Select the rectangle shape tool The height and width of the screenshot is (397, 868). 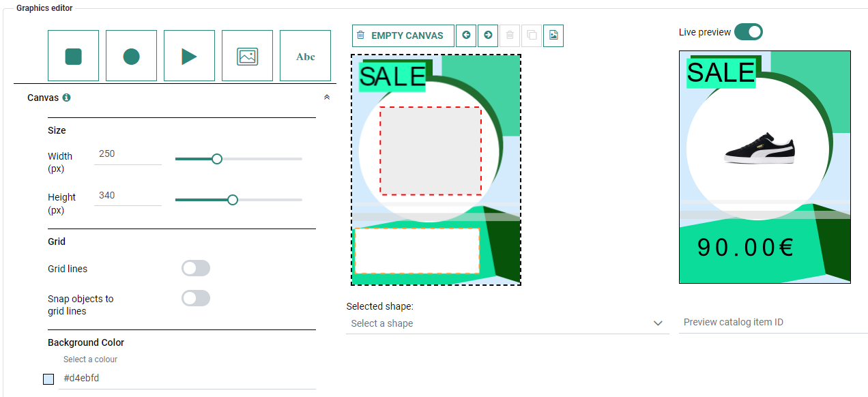(73, 56)
